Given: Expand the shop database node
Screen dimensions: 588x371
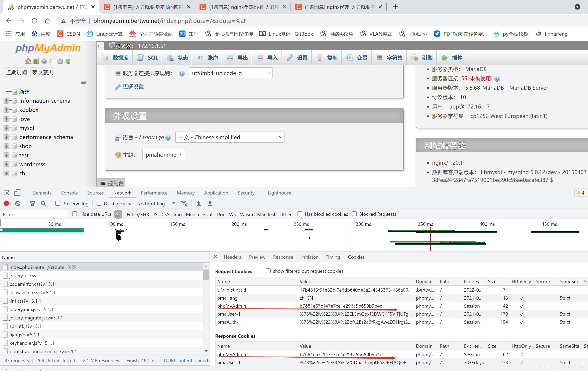Looking at the screenshot, I should point(7,146).
